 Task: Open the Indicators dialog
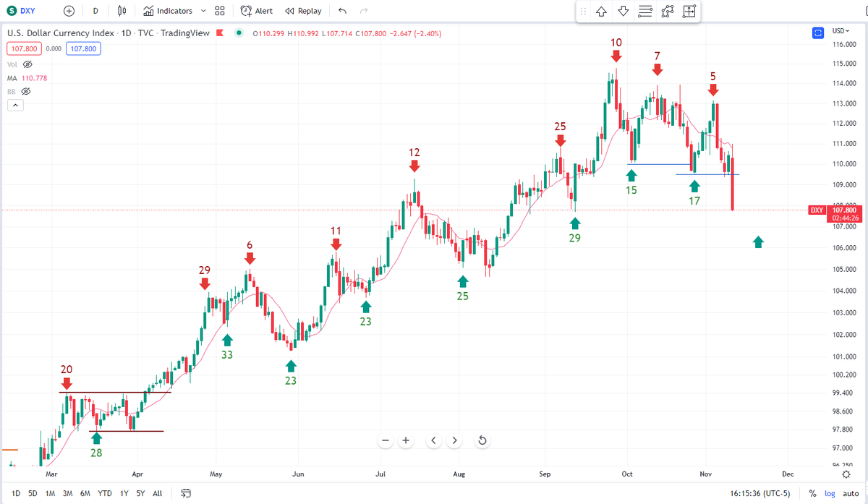pos(168,11)
